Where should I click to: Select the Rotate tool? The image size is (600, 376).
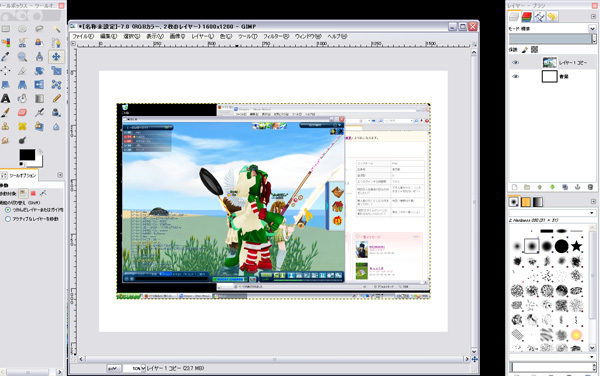point(39,71)
